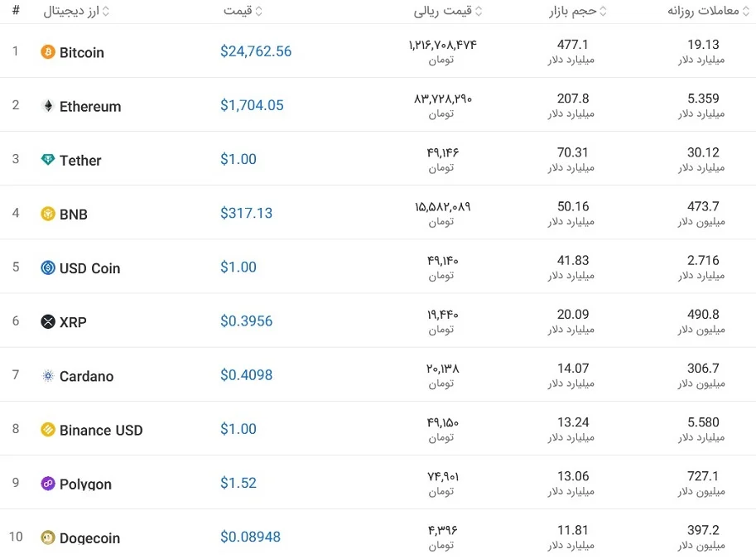Sort by حجم بازار column arrows
Image resolution: width=756 pixels, height=559 pixels.
click(603, 11)
